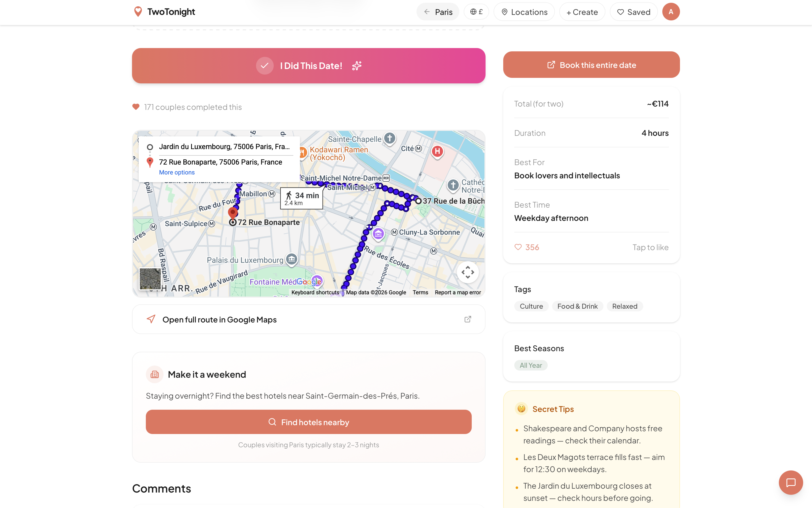Image resolution: width=812 pixels, height=508 pixels.
Task: Open the Saved dates page
Action: 634,12
